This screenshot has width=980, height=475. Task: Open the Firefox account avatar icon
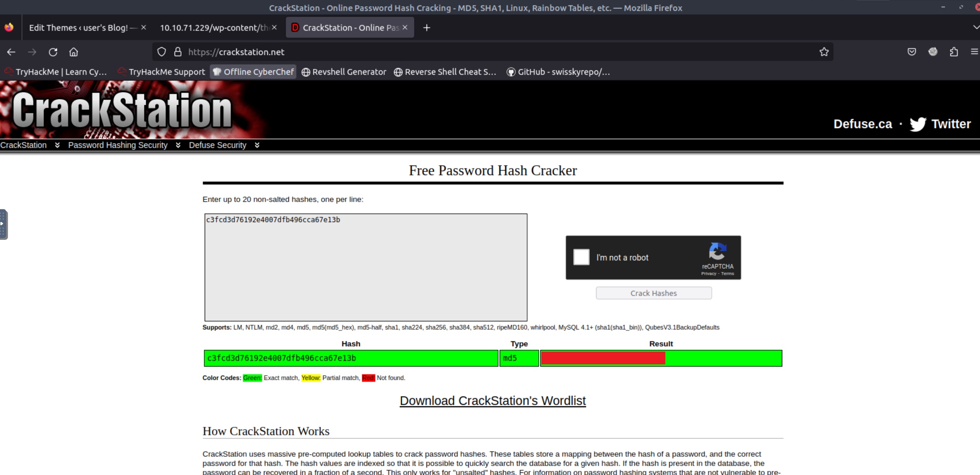933,52
